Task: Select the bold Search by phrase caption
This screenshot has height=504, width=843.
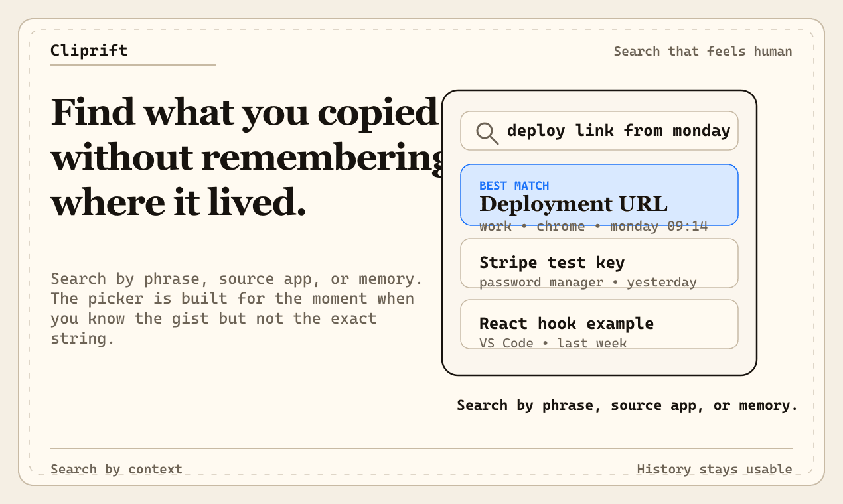Action: tap(626, 405)
